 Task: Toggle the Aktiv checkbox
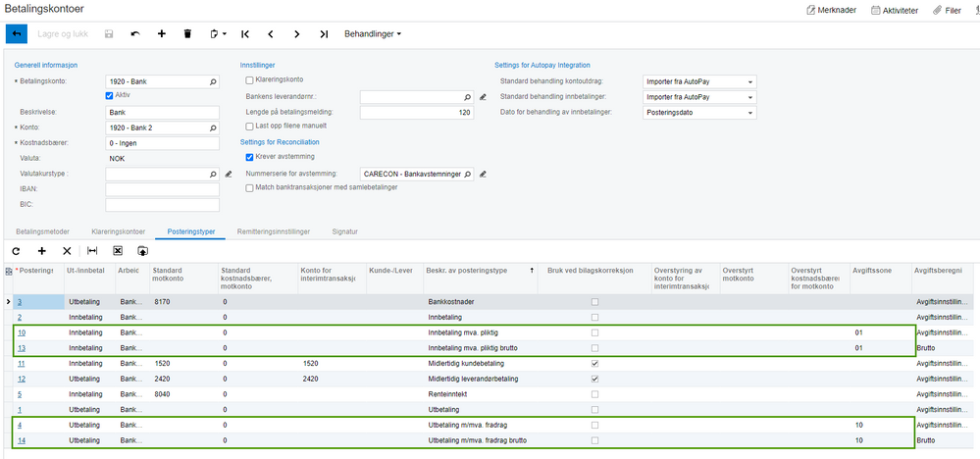pos(109,95)
